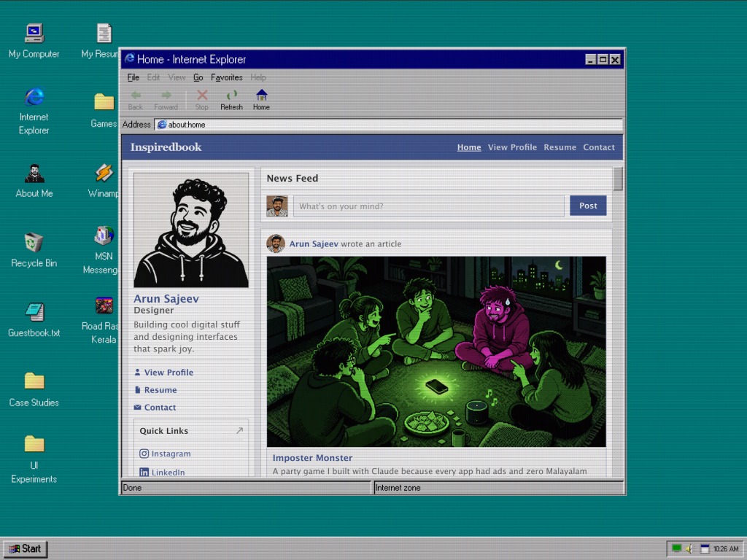Click Resume in the top navbar
The image size is (747, 560).
pos(560,147)
